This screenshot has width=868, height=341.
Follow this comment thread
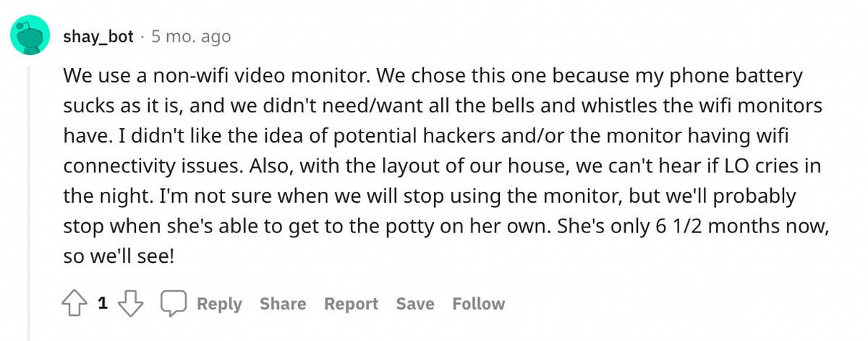click(478, 304)
